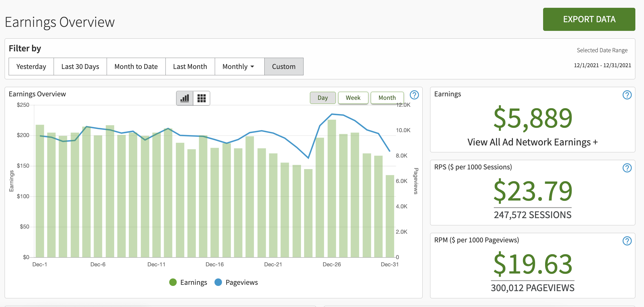
Task: Click the Dec-26 earnings bar
Action: tap(332, 188)
